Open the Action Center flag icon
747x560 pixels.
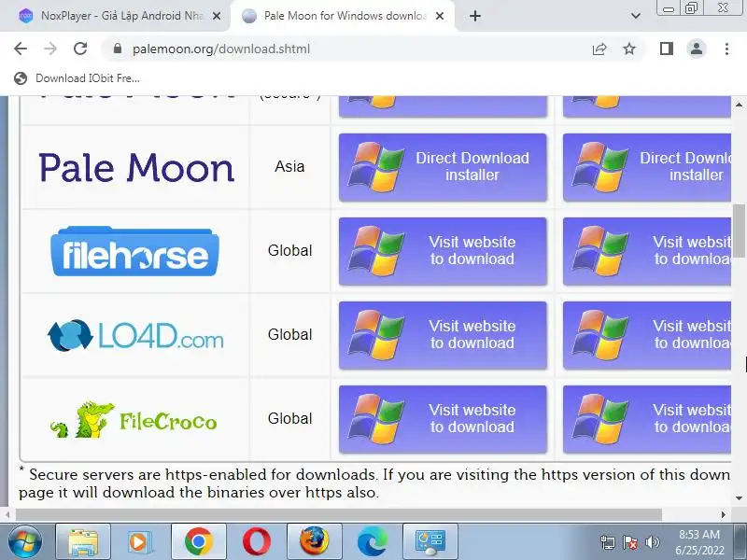coord(629,542)
